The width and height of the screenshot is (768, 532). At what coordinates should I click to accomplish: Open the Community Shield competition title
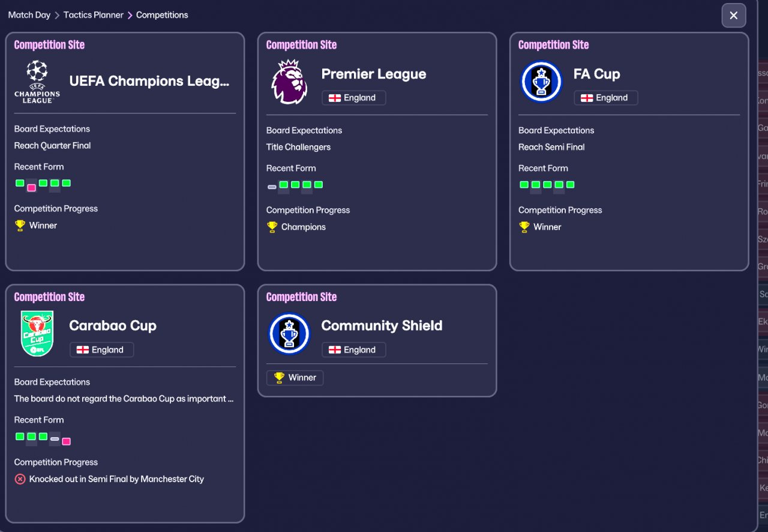point(382,326)
